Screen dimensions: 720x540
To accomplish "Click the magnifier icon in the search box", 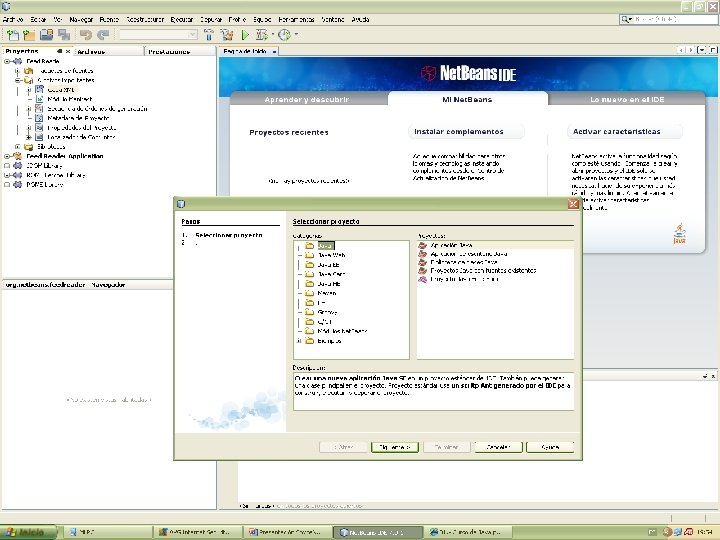I will tap(626, 19).
